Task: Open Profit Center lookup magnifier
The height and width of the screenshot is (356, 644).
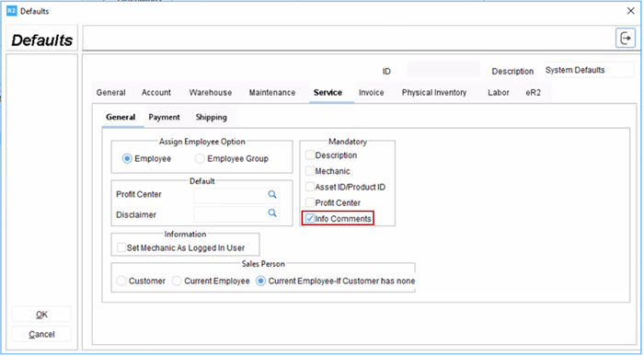Action: (x=272, y=194)
